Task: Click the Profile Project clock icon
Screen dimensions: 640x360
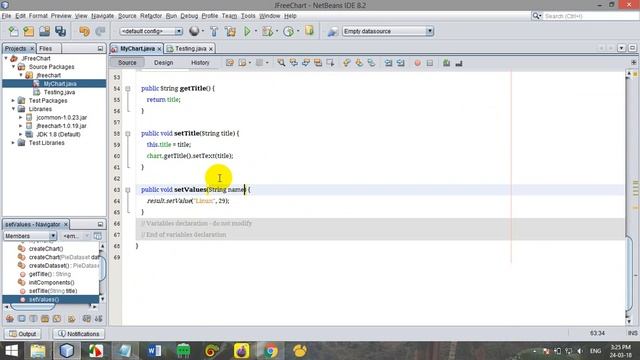Action: coord(289,31)
